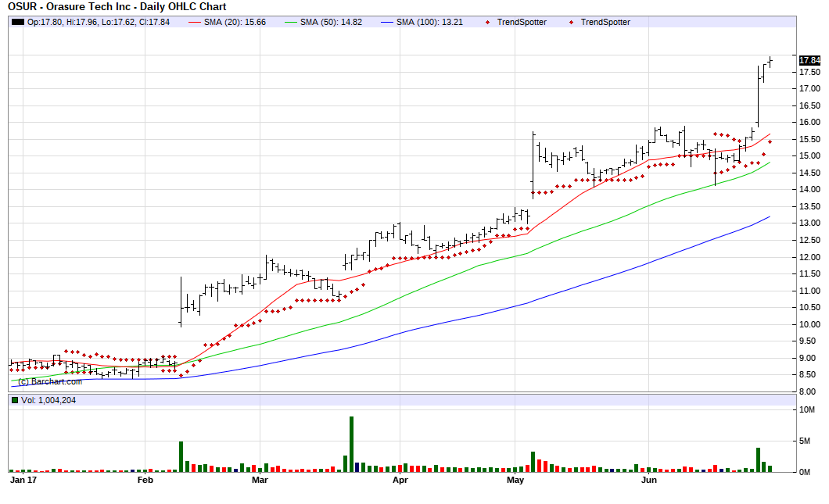
Task: Select the 'SMA (20): 15.66' legend label
Action: coord(235,22)
